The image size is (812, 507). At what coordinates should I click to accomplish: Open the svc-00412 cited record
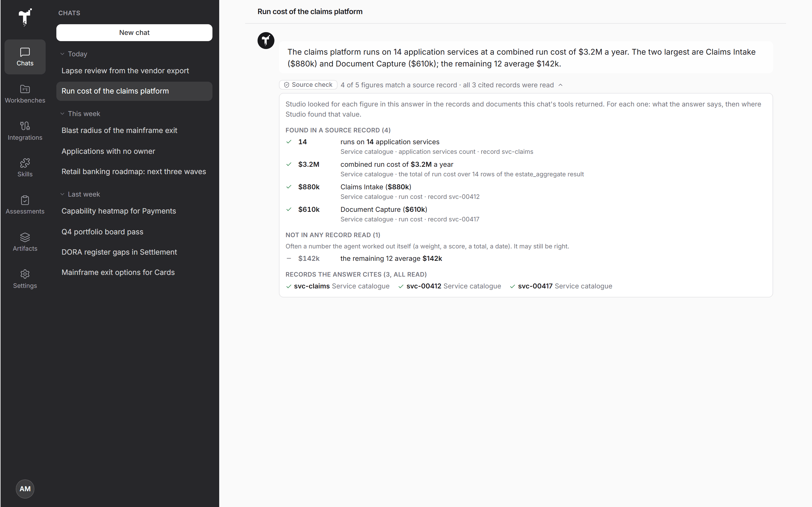[x=449, y=286]
